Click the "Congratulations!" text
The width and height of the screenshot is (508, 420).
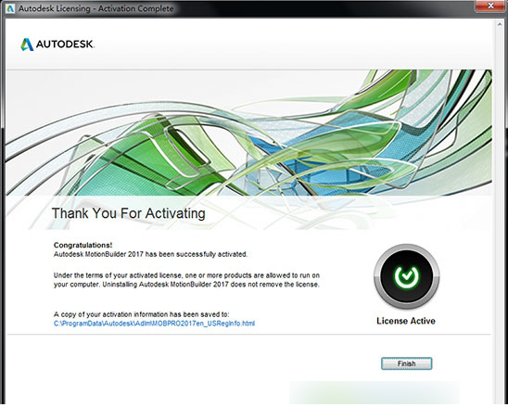pos(83,245)
